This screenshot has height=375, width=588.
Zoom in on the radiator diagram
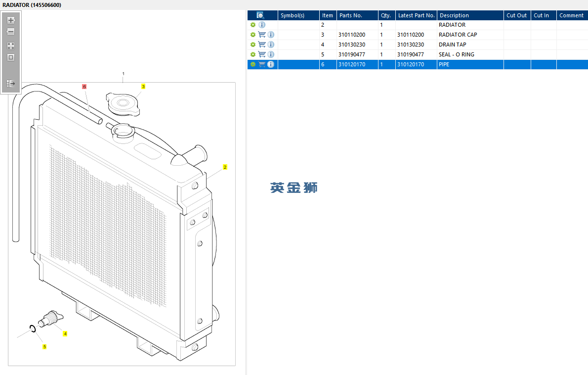(11, 20)
